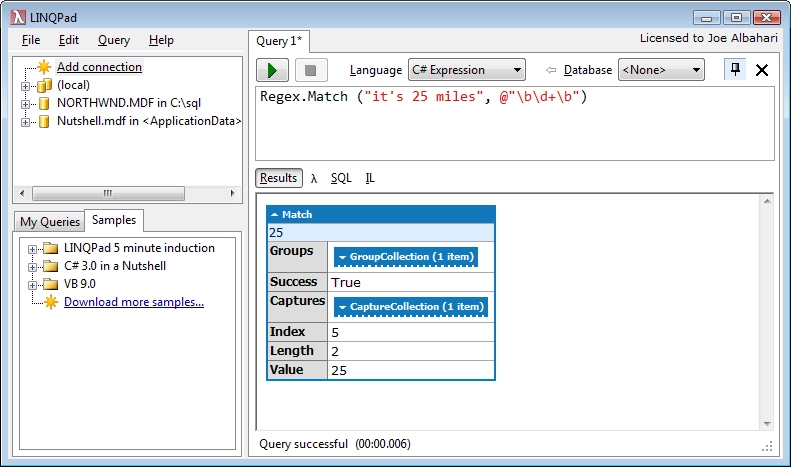Open the Language dropdown showing C# Expression

pos(467,70)
